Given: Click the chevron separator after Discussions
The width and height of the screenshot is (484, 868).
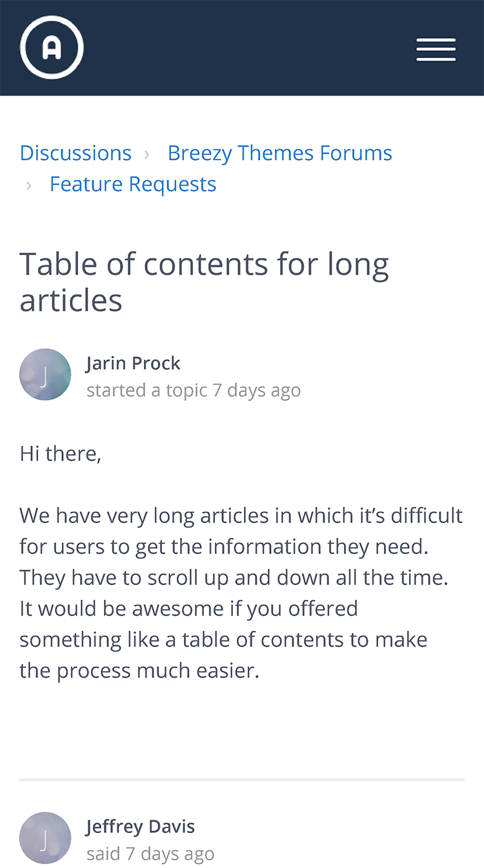Looking at the screenshot, I should point(147,154).
